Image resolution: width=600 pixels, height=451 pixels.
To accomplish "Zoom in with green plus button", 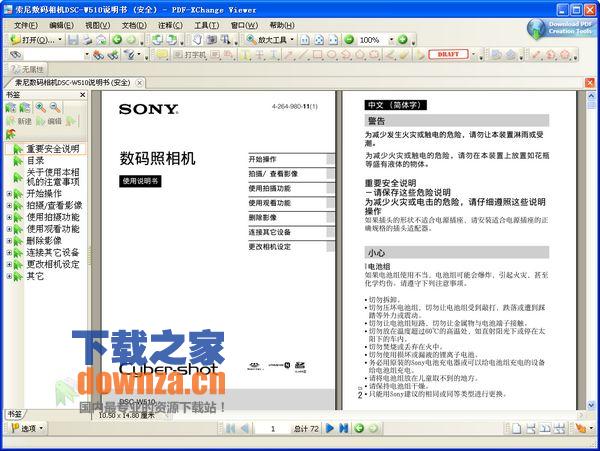I will pos(403,40).
